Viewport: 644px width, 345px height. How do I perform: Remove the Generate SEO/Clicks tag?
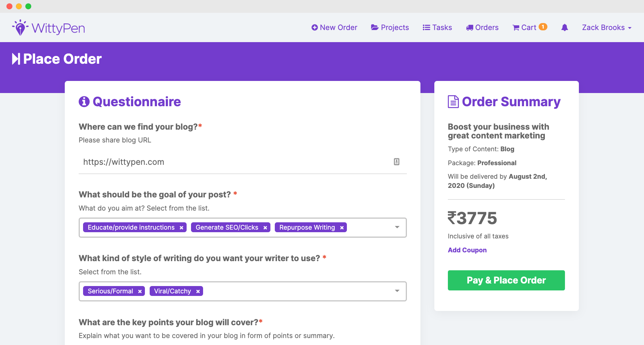(265, 228)
